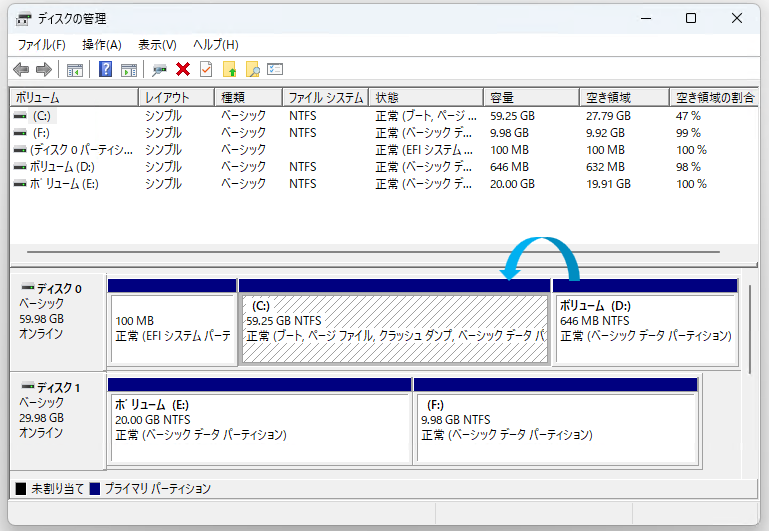The image size is (769, 531).
Task: Open the 表示(V) menu
Action: 157,45
